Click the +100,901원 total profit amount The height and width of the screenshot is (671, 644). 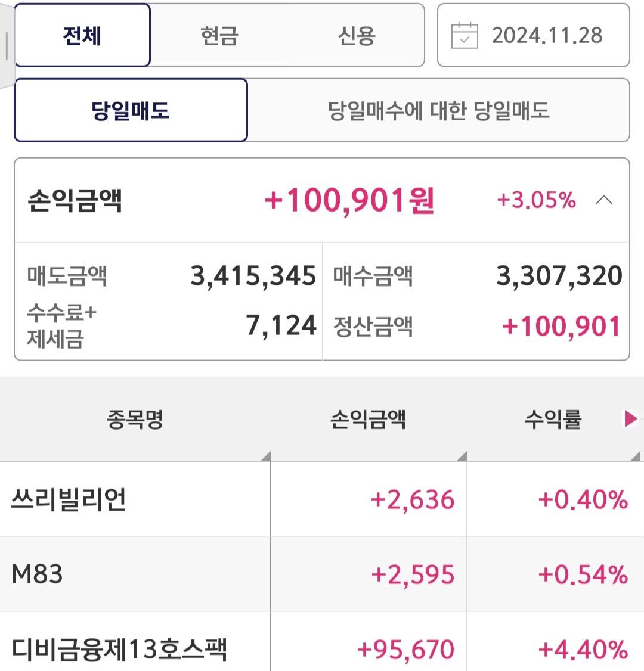tap(349, 200)
